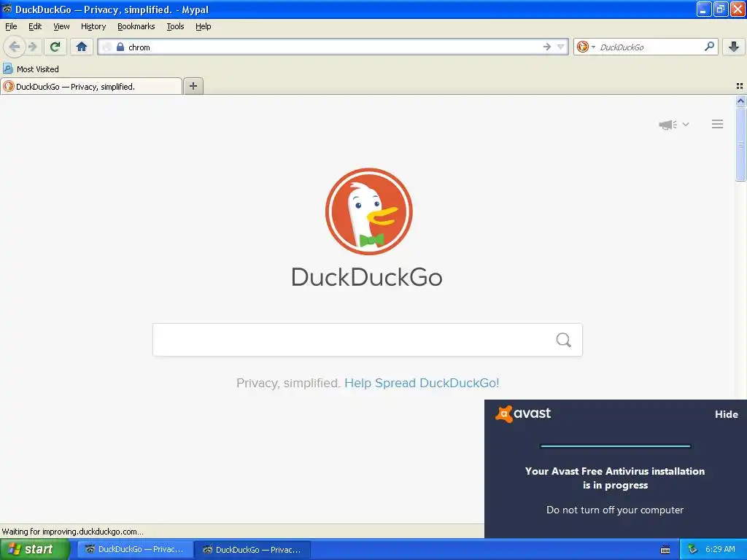Screen dimensions: 747x560
Task: Open the Downloads arrow button
Action: tap(734, 47)
